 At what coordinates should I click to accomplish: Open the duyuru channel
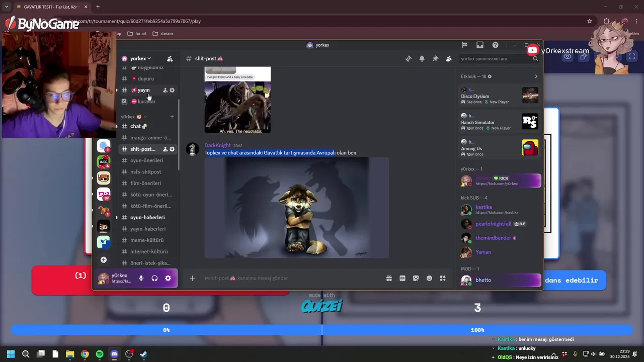[147, 79]
